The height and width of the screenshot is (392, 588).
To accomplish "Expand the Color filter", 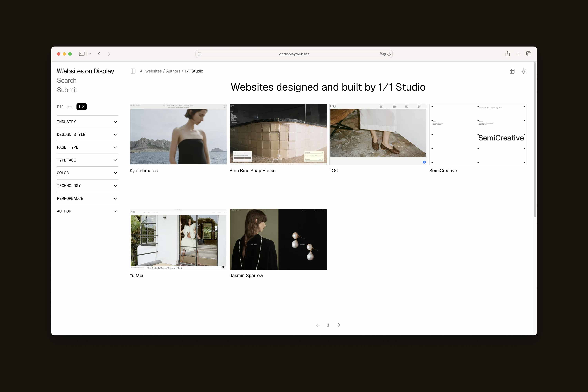I will point(87,173).
